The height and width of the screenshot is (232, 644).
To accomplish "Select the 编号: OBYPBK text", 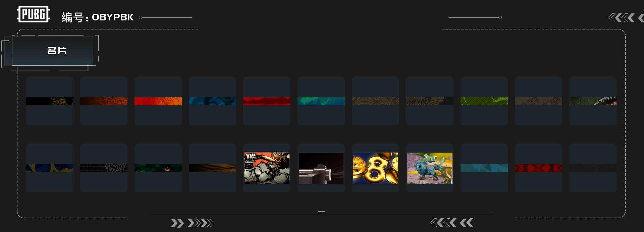I will pyautogui.click(x=98, y=17).
